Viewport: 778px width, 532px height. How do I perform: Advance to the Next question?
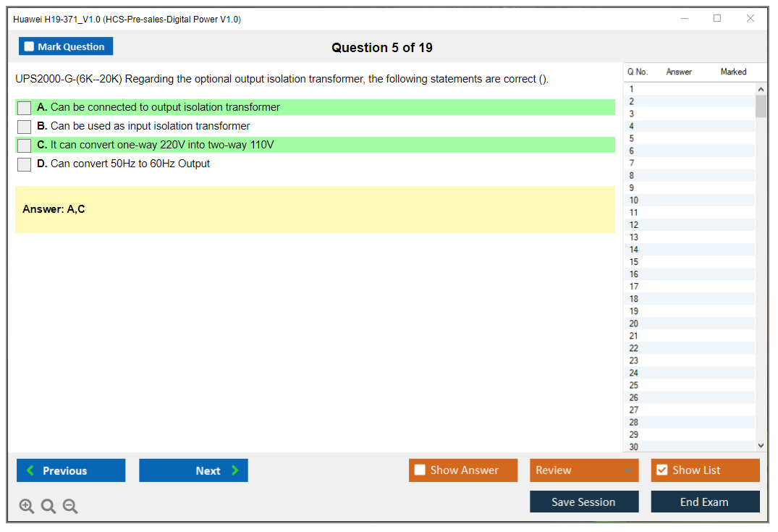(x=193, y=470)
